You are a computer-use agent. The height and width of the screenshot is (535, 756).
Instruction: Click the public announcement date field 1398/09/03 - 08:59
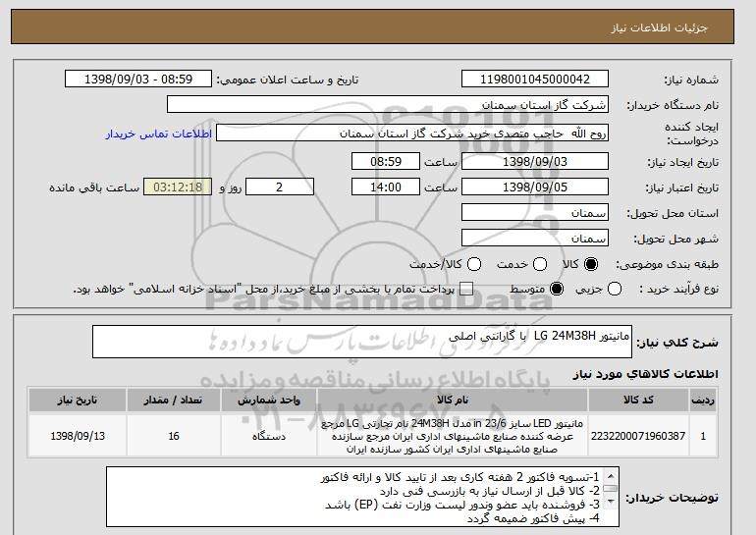(x=138, y=80)
